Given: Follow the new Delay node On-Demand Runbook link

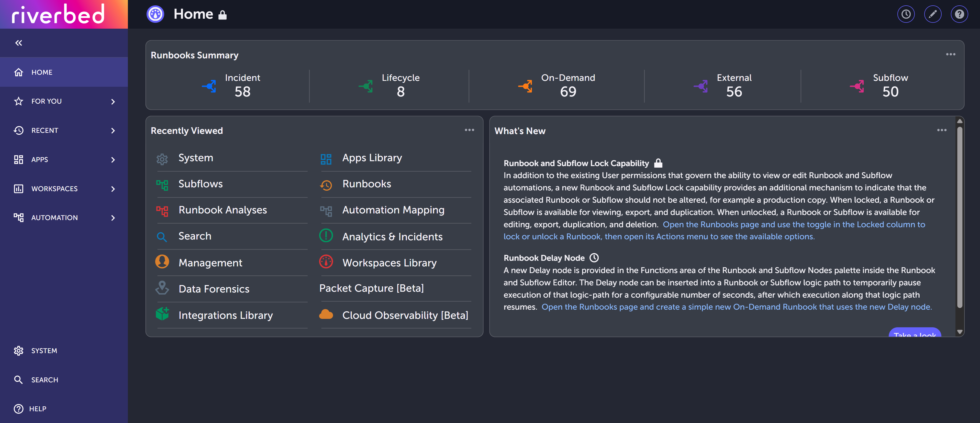Looking at the screenshot, I should point(737,307).
